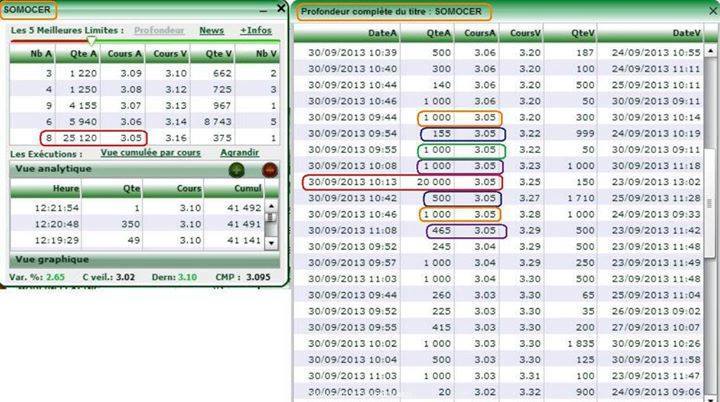Select the 3.09 Cours A cell
The image size is (720, 402).
[x=131, y=74]
